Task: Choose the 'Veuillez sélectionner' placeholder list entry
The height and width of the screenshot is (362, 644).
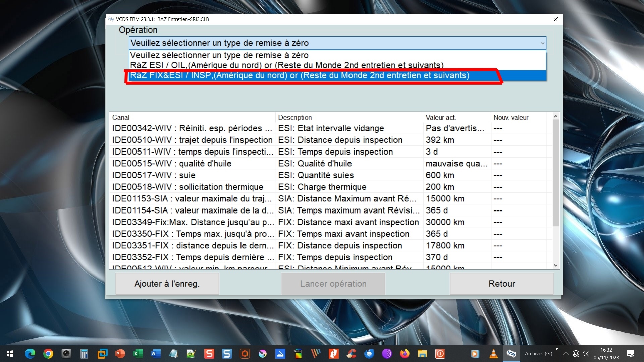Action: (219, 55)
